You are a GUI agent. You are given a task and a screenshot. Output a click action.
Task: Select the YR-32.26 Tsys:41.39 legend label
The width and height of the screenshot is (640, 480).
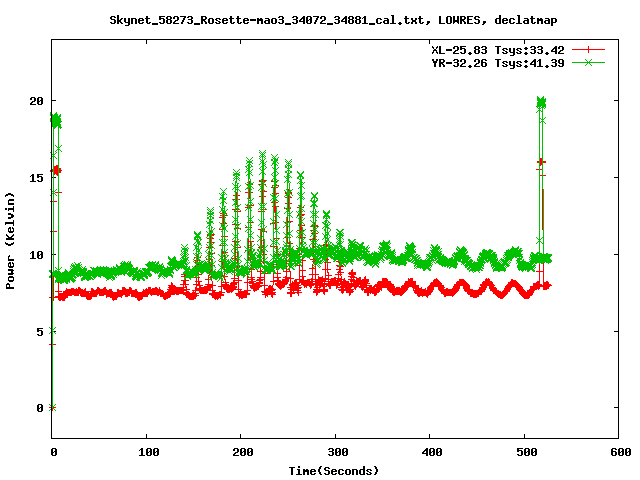[x=498, y=63]
